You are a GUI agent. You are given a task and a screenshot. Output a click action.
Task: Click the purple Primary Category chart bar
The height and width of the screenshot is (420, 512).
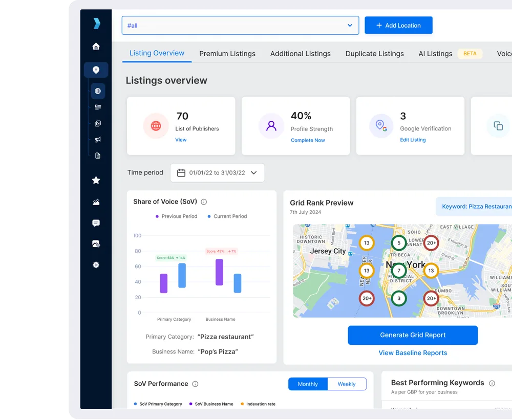pos(164,283)
